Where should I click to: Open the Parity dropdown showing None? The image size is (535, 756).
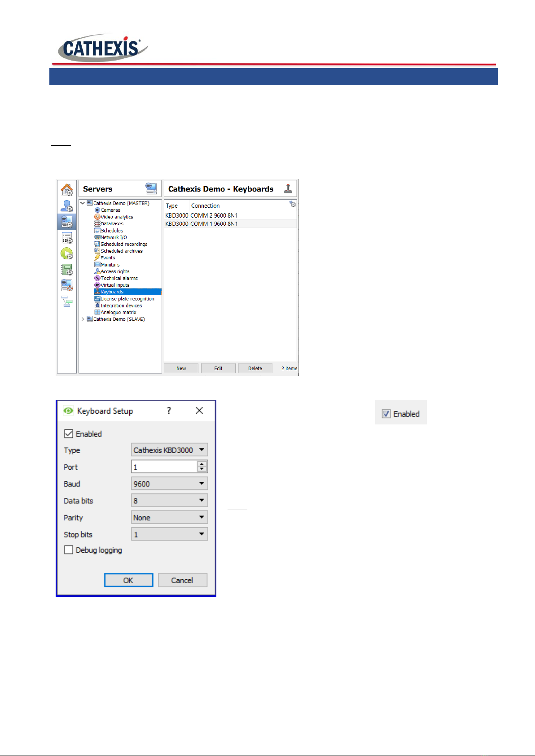(x=170, y=517)
